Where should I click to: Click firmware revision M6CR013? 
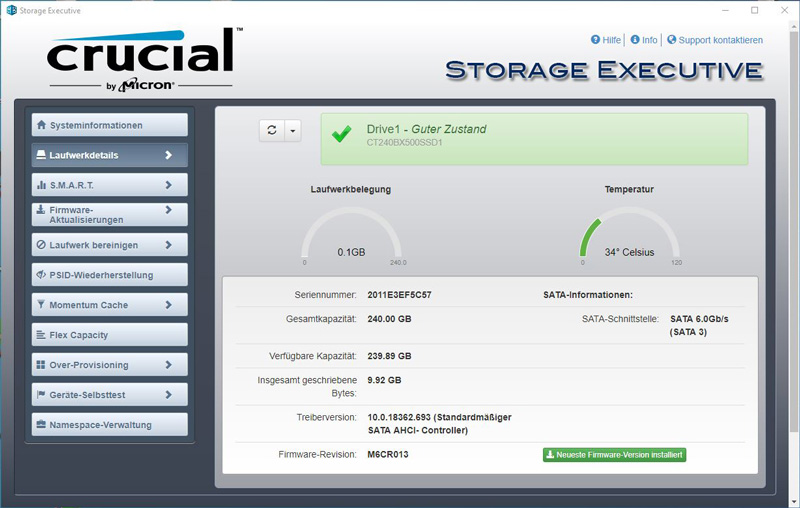(388, 454)
